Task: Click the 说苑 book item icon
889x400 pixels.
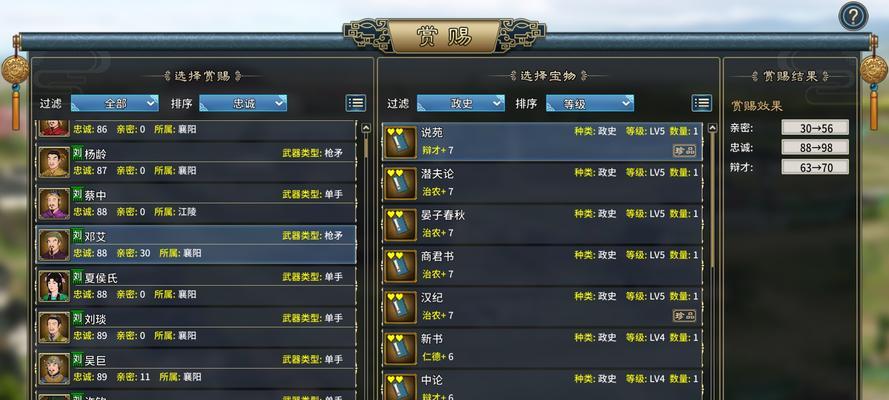Action: 400,142
